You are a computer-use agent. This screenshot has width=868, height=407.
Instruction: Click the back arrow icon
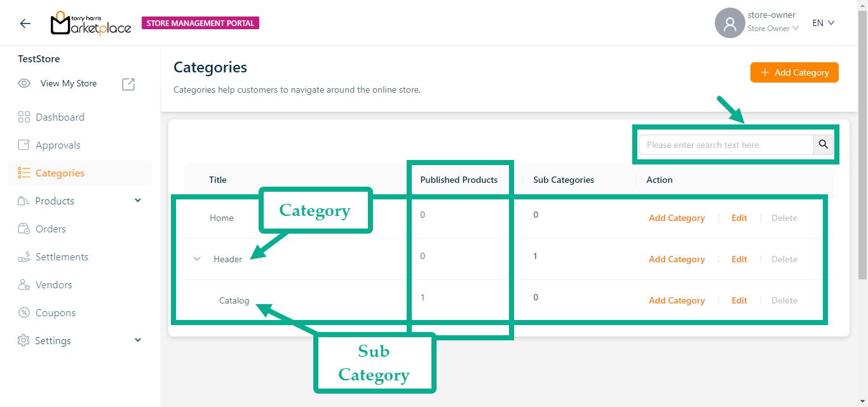tap(25, 23)
